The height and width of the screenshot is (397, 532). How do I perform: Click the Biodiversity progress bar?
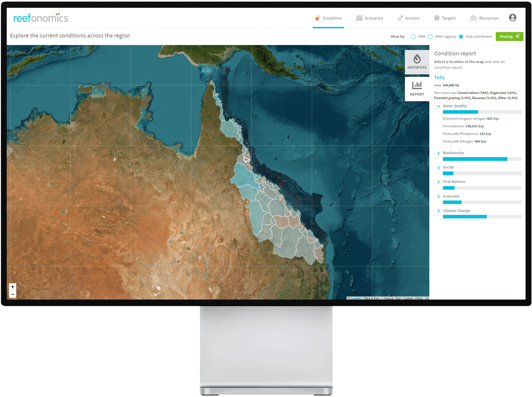pyautogui.click(x=482, y=159)
